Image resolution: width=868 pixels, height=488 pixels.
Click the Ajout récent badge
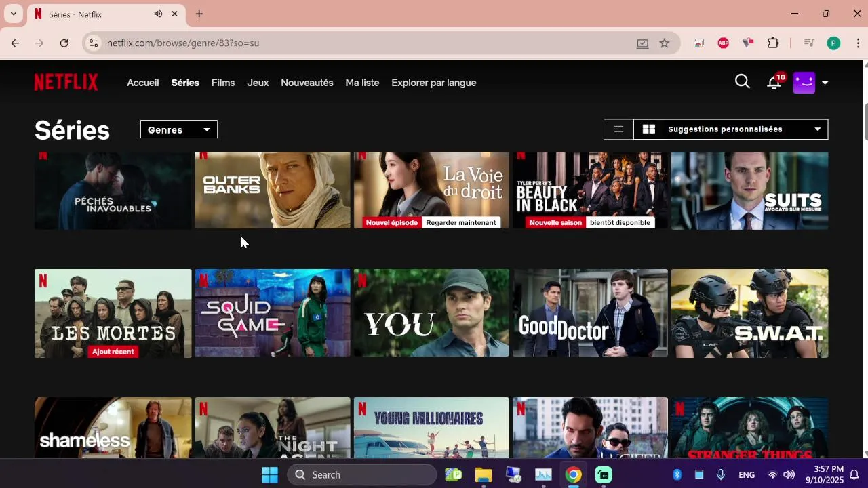click(x=113, y=351)
